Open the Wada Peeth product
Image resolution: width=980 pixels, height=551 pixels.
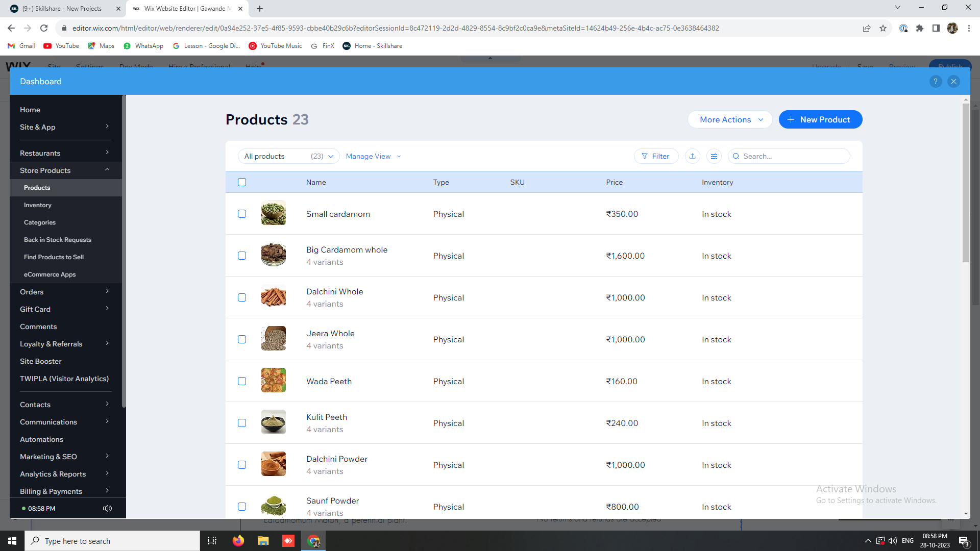pyautogui.click(x=329, y=381)
